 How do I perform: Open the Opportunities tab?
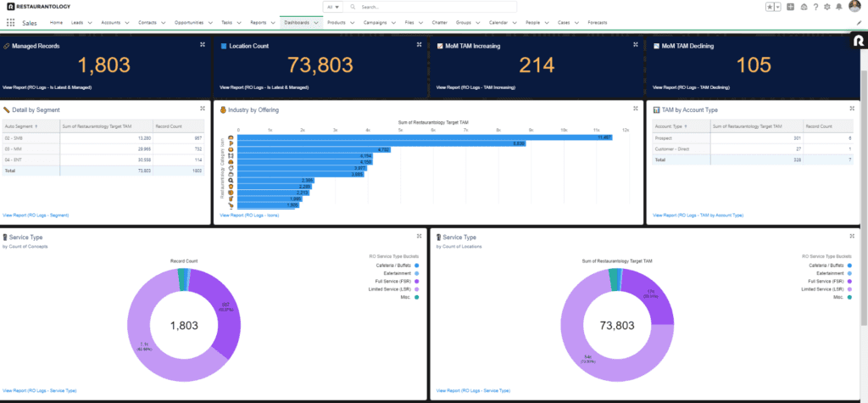(x=189, y=23)
